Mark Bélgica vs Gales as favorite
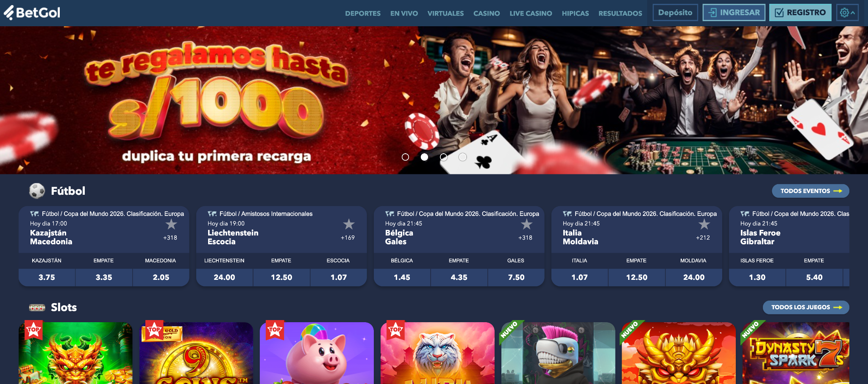The image size is (868, 384). [526, 224]
